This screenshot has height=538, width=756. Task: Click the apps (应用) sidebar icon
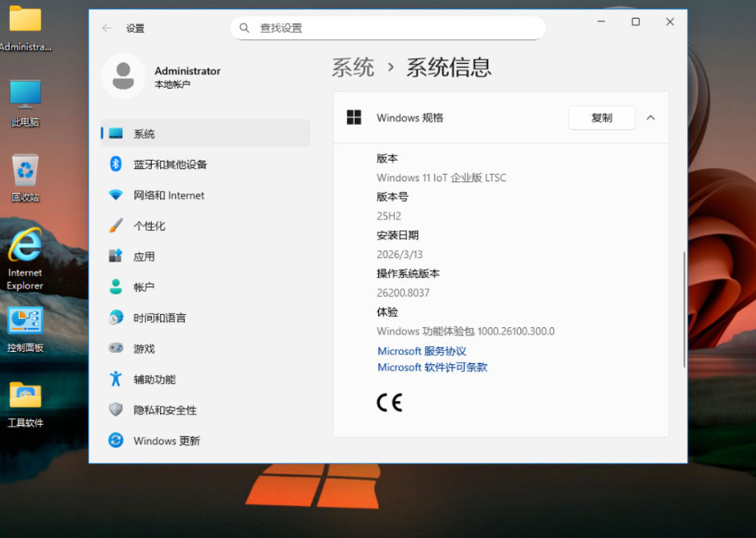[x=116, y=257]
